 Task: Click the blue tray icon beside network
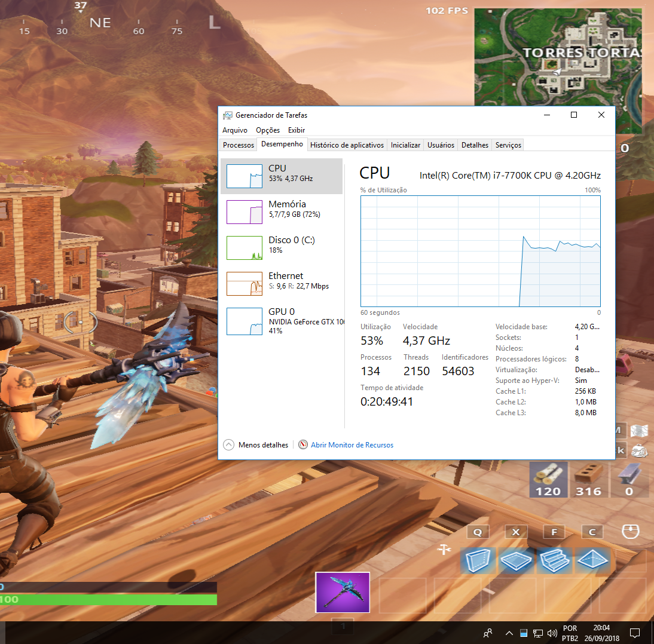[524, 633]
